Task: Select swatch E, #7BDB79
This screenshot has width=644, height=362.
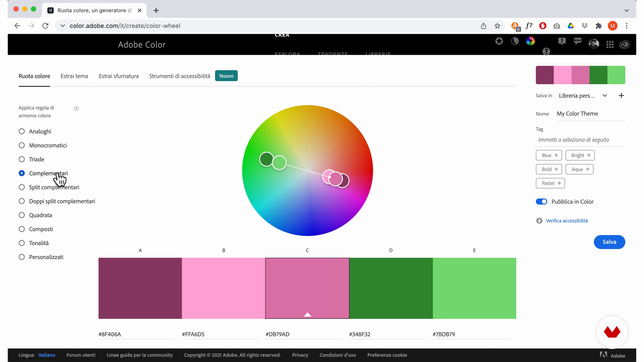Action: coord(474,288)
